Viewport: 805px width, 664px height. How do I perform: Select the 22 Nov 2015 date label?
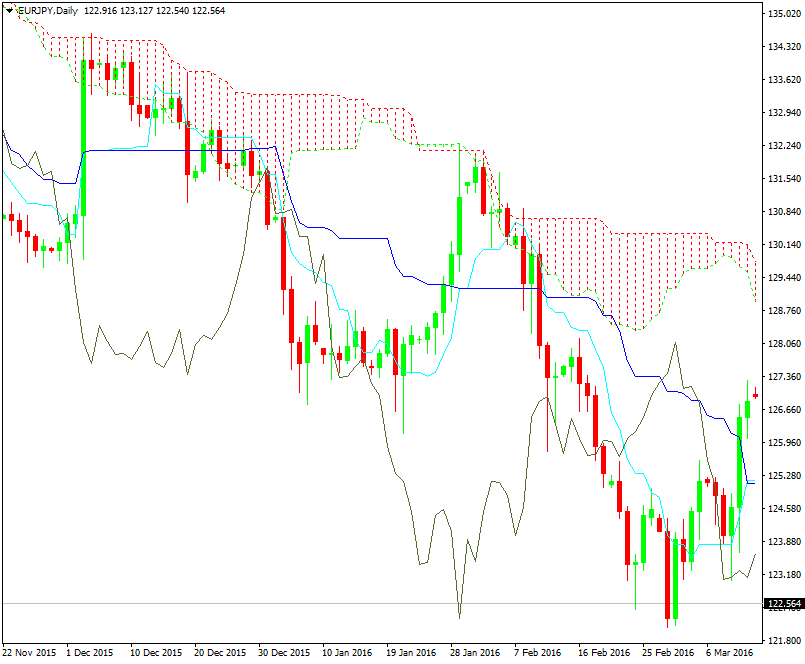click(29, 652)
